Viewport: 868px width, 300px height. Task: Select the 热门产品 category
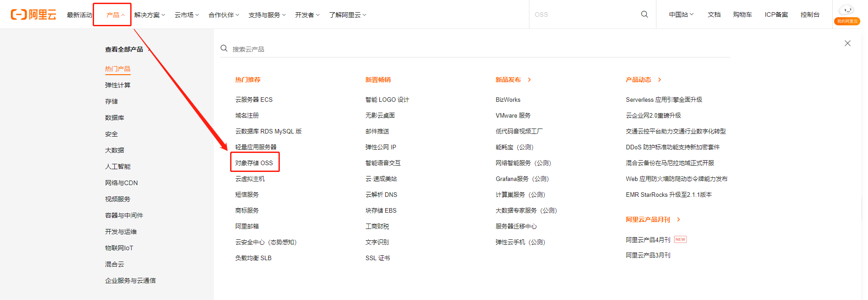[x=118, y=69]
